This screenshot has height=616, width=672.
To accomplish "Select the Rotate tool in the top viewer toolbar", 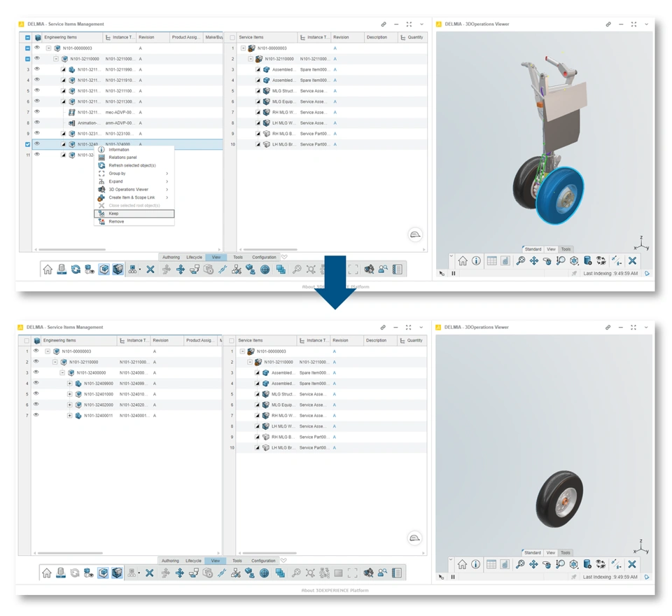I will [547, 260].
